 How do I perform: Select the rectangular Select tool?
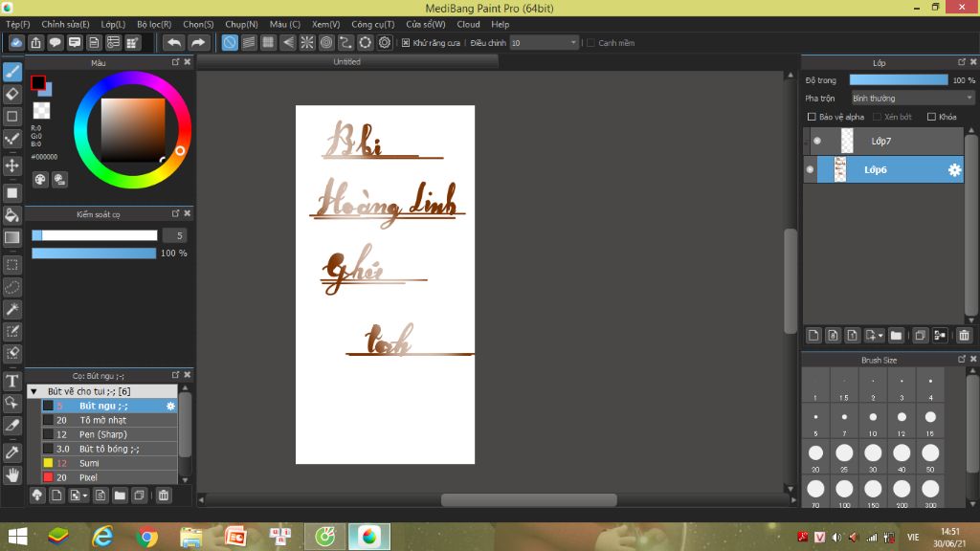tap(12, 265)
